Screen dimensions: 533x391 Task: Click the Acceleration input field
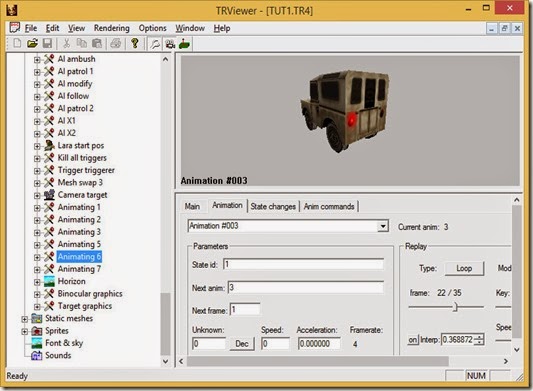point(319,344)
